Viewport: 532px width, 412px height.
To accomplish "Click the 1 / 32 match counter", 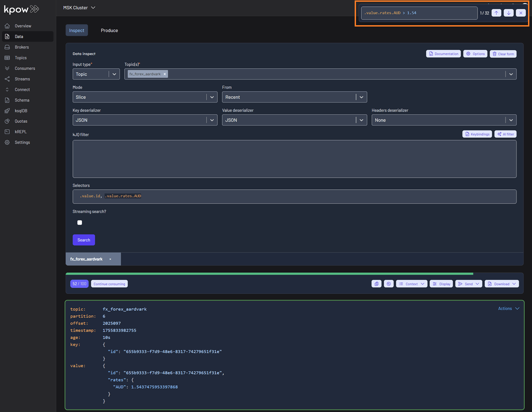I will pos(484,13).
